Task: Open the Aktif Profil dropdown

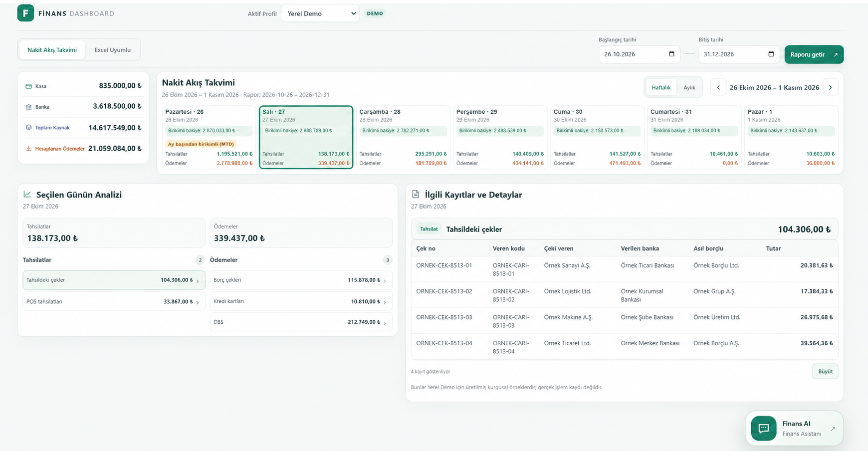Action: coord(320,13)
